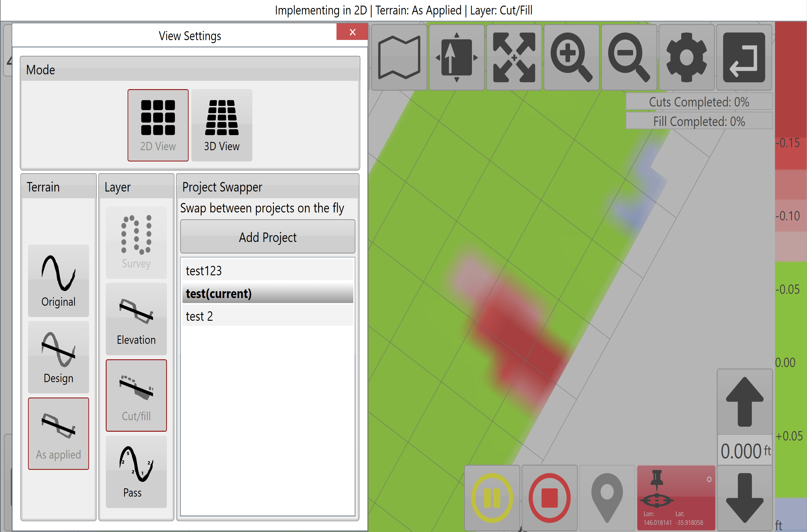
Task: Click the 0.000 ft offset value
Action: pos(745,451)
